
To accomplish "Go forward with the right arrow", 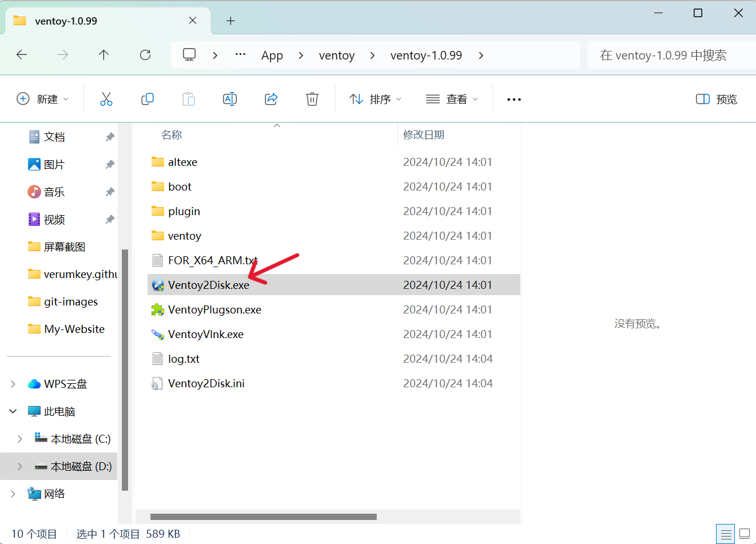I will (x=63, y=55).
